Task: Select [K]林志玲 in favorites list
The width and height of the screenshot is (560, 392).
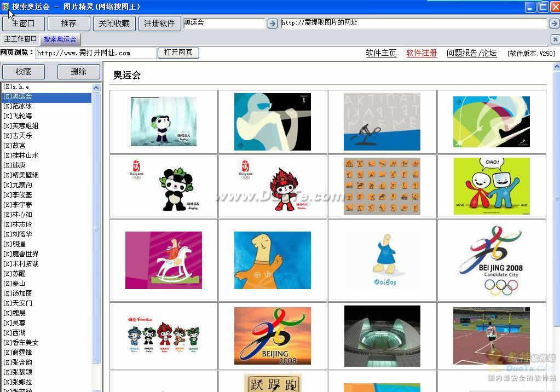Action: point(47,224)
